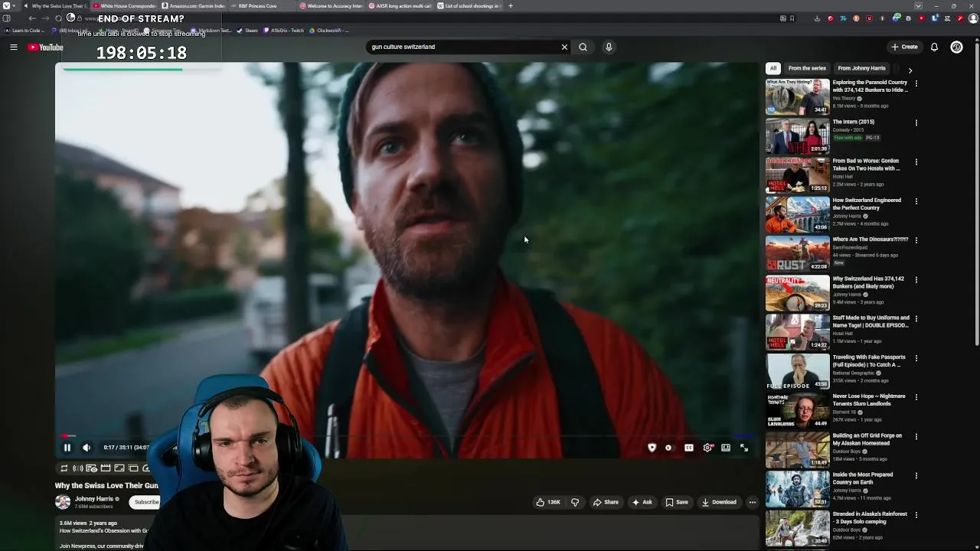Viewport: 980px width, 551px height.
Task: Click the Create button
Action: point(904,47)
